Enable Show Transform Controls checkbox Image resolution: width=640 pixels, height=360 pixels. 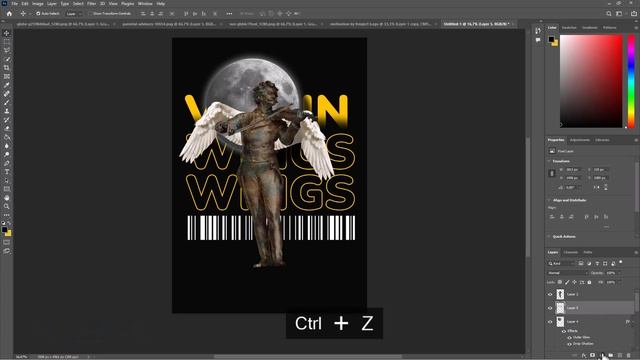[x=91, y=13]
